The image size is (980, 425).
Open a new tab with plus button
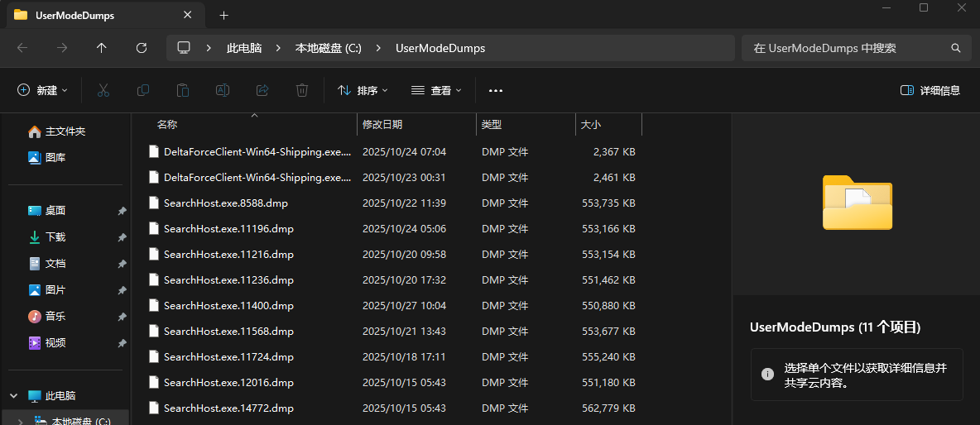click(x=223, y=16)
